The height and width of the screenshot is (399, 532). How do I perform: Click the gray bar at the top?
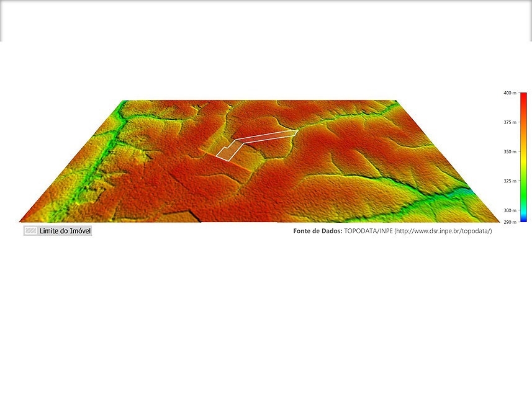[266, 20]
